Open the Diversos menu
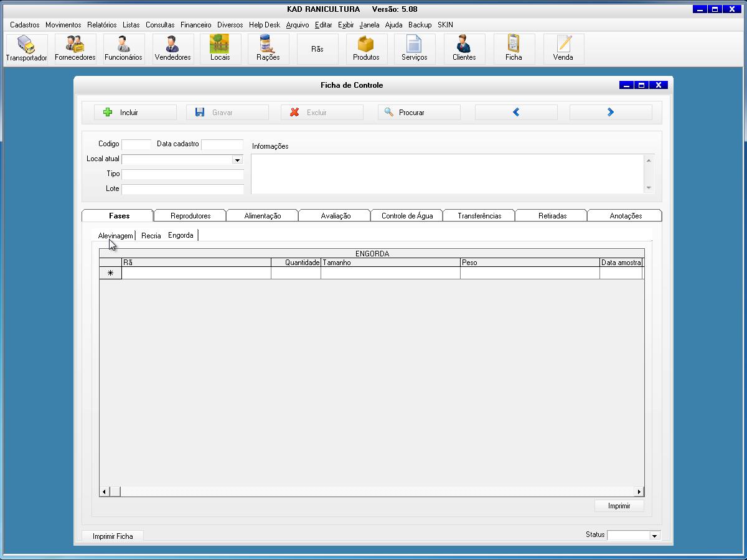Image resolution: width=747 pixels, height=560 pixels. tap(230, 25)
